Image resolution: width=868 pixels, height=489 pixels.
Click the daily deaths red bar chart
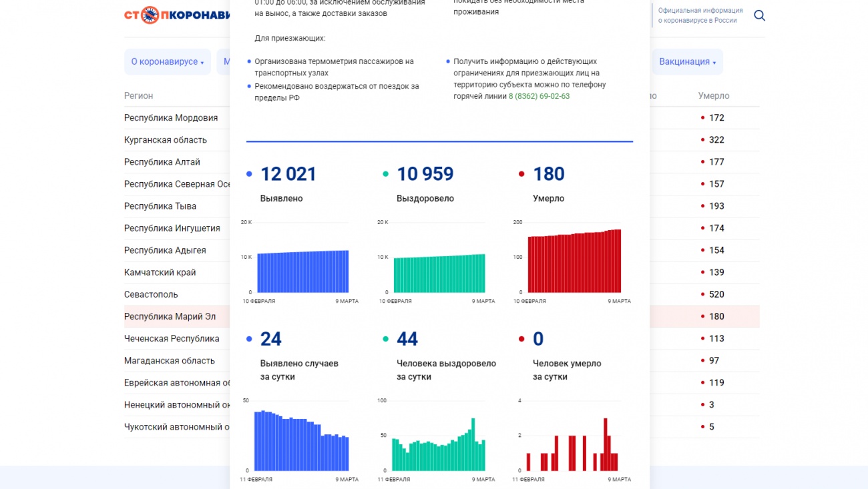coord(572,444)
